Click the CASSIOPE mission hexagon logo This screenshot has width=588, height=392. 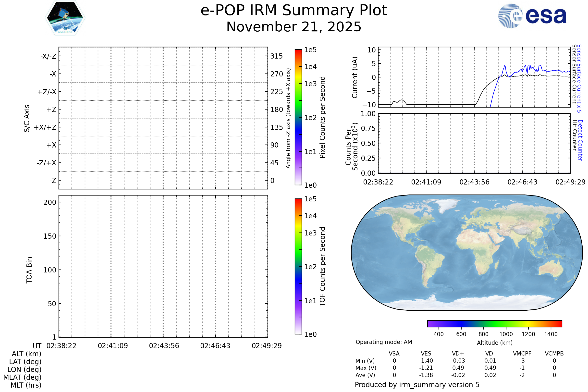pos(65,18)
